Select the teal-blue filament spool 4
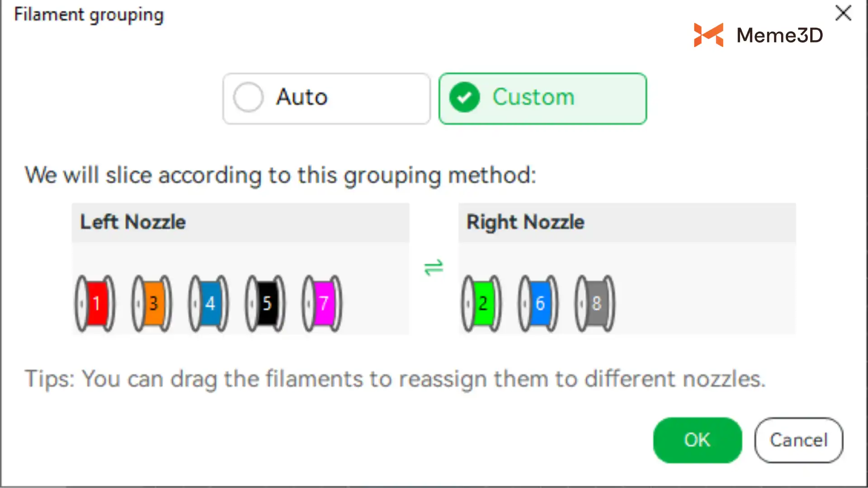 click(208, 303)
